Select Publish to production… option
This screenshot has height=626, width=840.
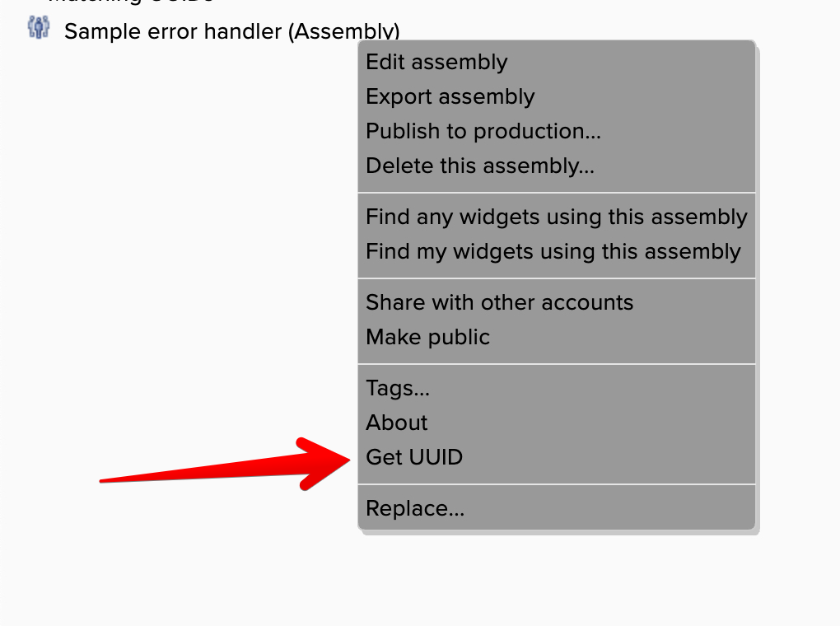[483, 132]
